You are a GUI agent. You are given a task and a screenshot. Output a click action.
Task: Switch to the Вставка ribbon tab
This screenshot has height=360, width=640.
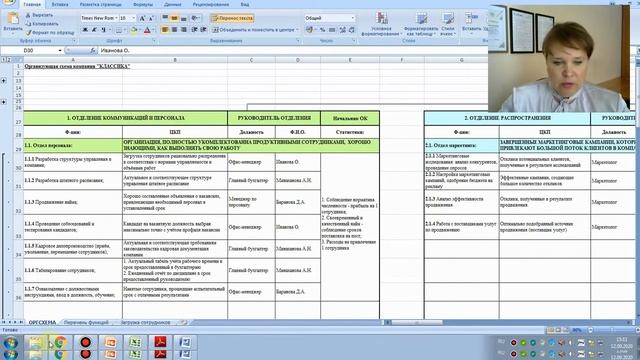pos(60,4)
